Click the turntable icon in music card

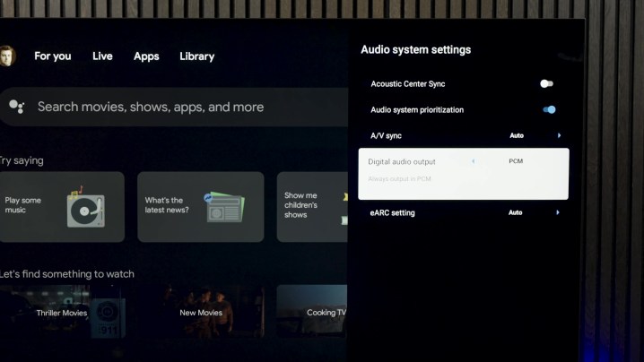[x=86, y=208]
